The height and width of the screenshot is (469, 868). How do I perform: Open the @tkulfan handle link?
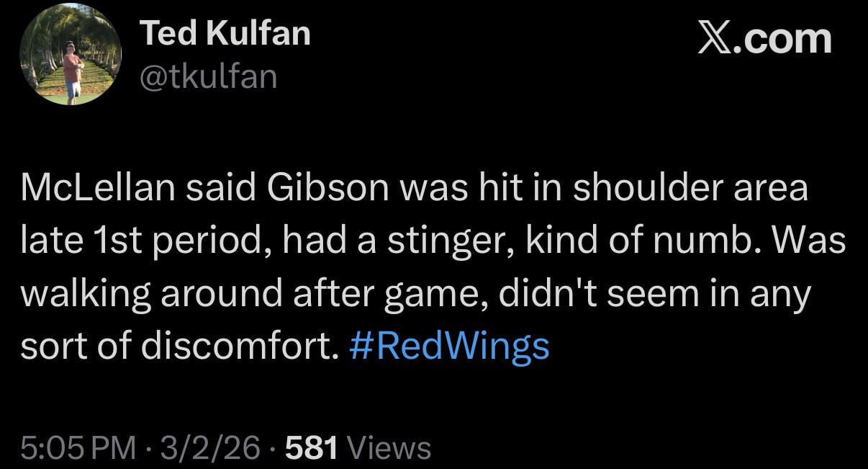(x=208, y=76)
